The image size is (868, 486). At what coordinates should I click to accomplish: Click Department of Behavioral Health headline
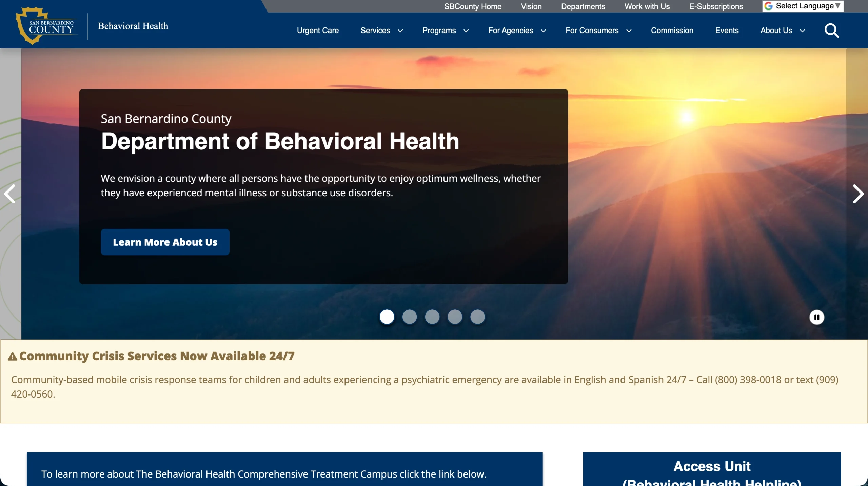point(280,141)
